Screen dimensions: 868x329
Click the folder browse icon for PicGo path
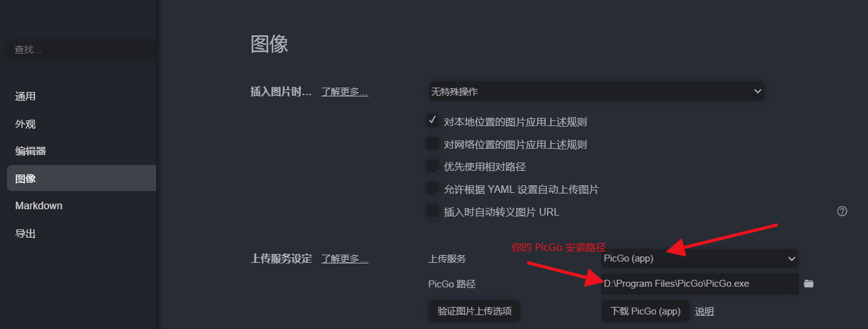pos(809,284)
